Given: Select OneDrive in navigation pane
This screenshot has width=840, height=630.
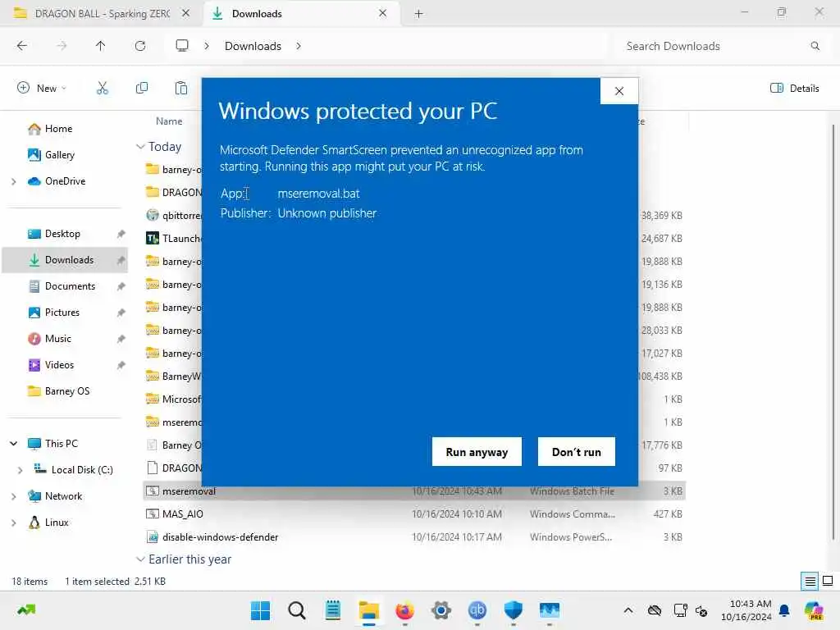Looking at the screenshot, I should 65,181.
